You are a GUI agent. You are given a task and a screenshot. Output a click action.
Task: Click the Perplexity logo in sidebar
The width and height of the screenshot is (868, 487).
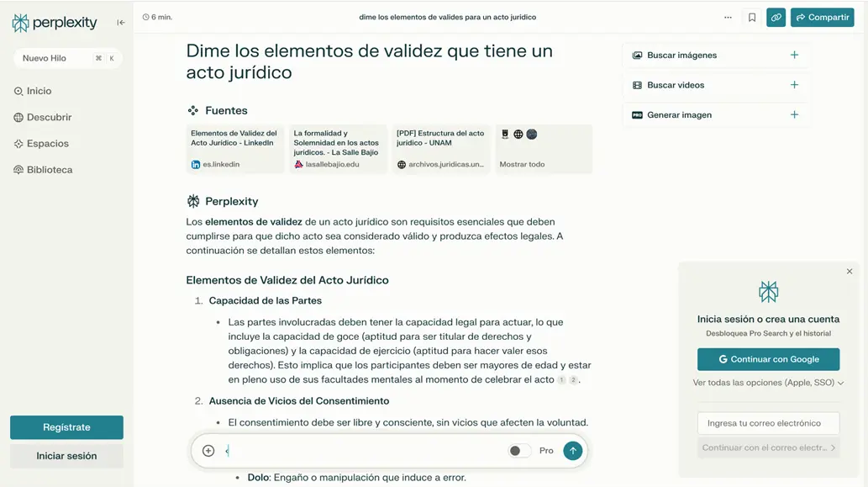[x=55, y=23]
